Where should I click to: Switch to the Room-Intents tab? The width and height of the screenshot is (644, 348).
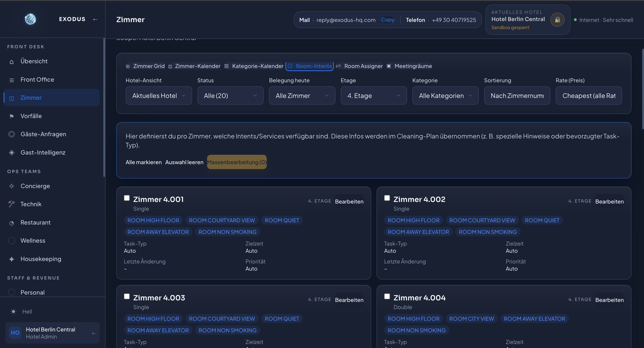pyautogui.click(x=309, y=66)
